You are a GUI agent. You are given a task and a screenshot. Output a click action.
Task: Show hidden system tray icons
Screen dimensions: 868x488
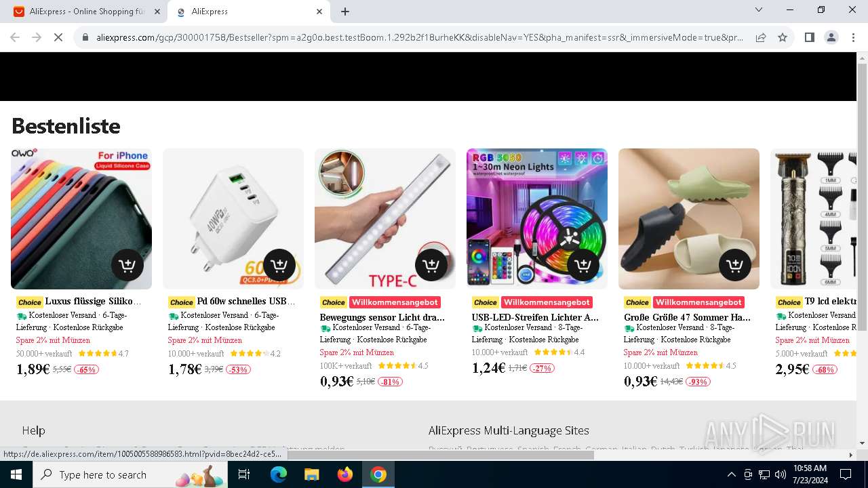(731, 474)
